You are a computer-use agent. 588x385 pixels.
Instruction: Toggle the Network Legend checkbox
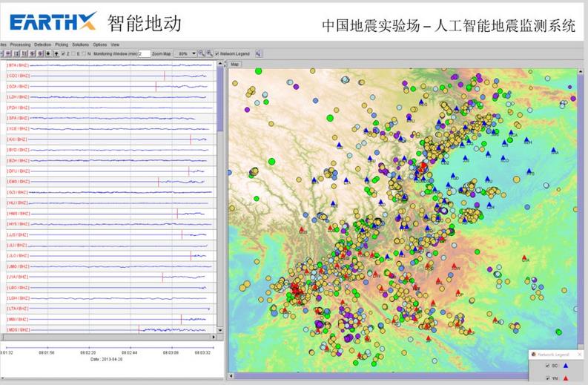[x=217, y=54]
